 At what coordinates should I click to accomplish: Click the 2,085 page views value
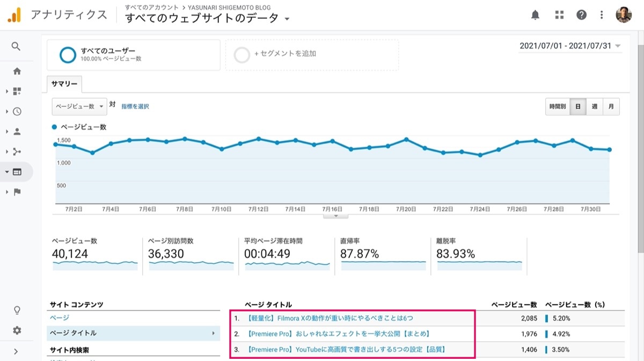click(529, 318)
